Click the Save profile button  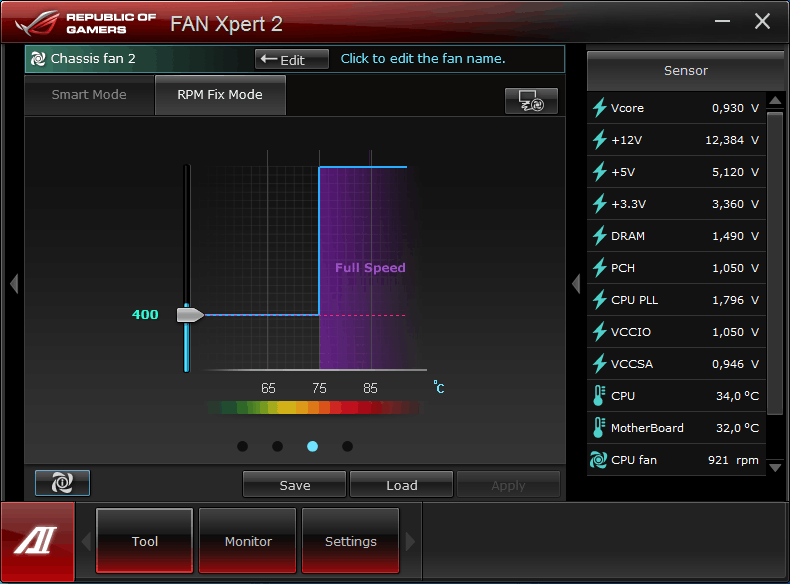pyautogui.click(x=295, y=485)
